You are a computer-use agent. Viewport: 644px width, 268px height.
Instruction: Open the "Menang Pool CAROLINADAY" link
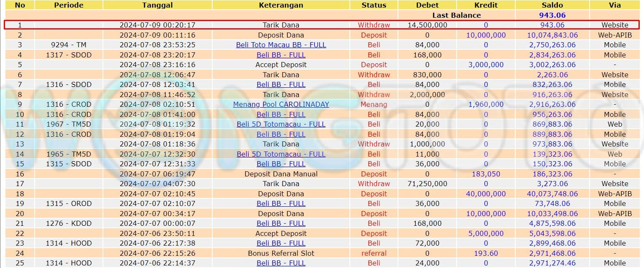pyautogui.click(x=281, y=104)
